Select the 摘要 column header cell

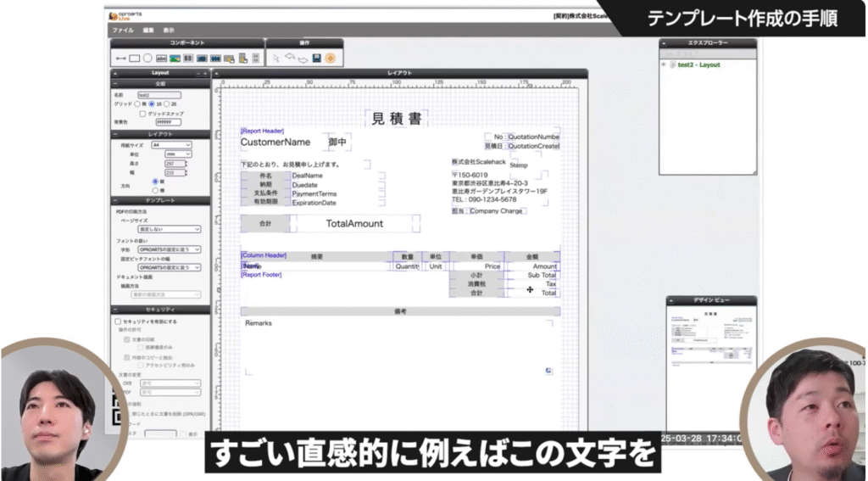[317, 257]
